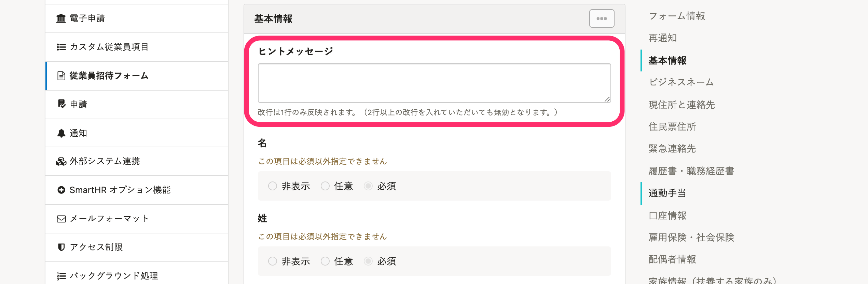Select 任意 radio under 名
868x284 pixels.
click(x=325, y=186)
